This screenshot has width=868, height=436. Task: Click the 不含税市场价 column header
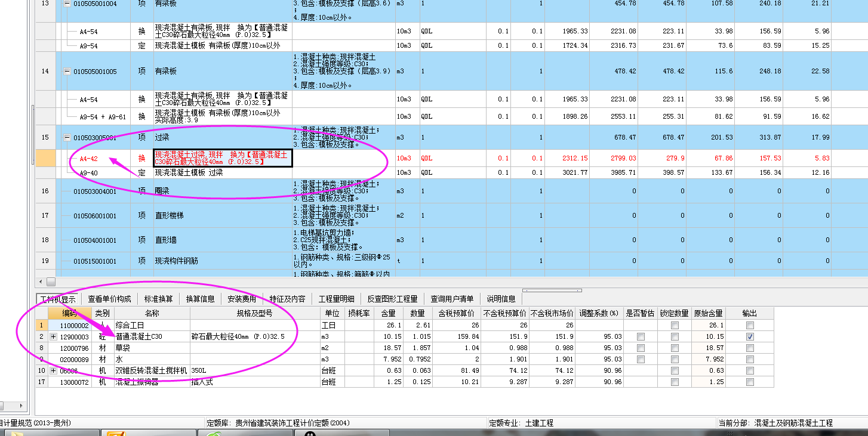[x=552, y=313]
